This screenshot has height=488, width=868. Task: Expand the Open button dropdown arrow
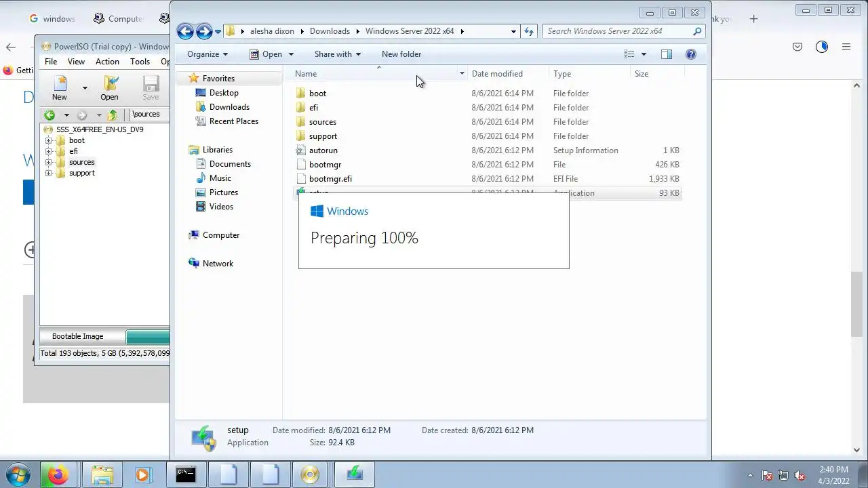(291, 54)
